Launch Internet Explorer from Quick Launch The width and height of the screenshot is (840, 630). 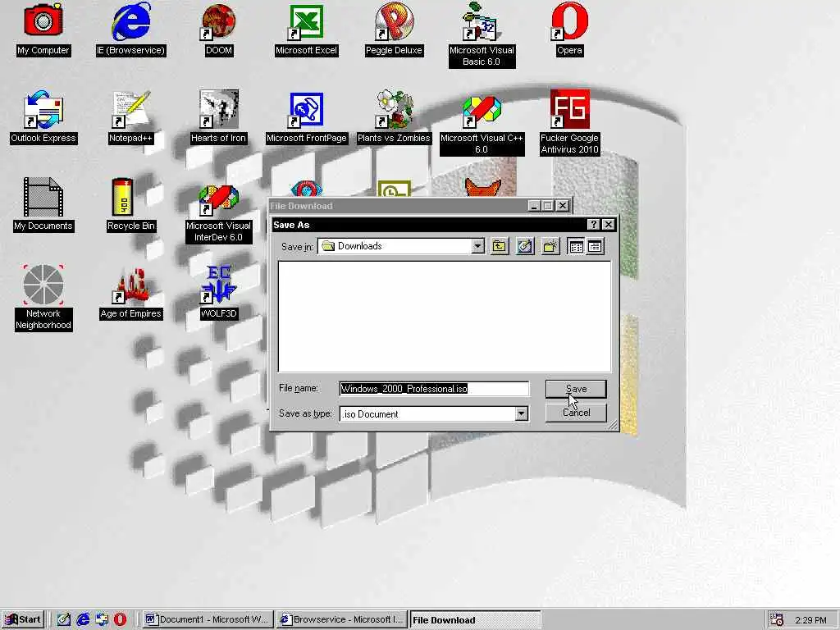pos(83,620)
